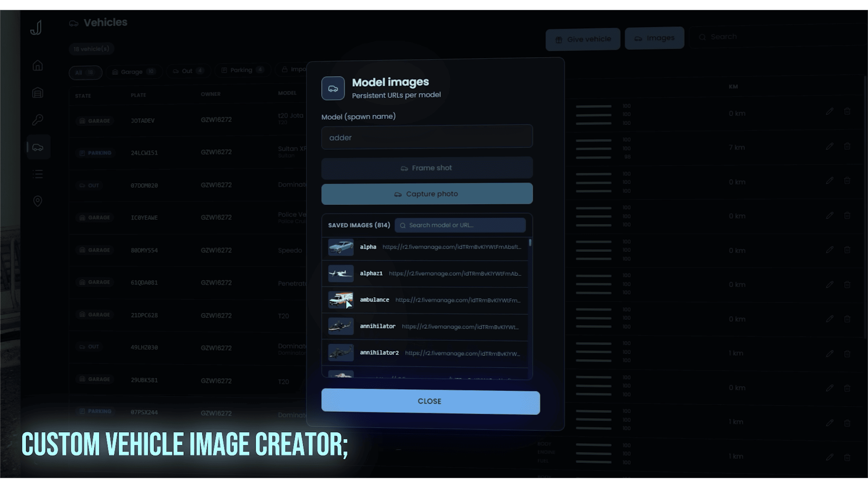Edit vehicle 07DOM020 with pencil icon
Screen dimensions: 868x488
pyautogui.click(x=830, y=181)
